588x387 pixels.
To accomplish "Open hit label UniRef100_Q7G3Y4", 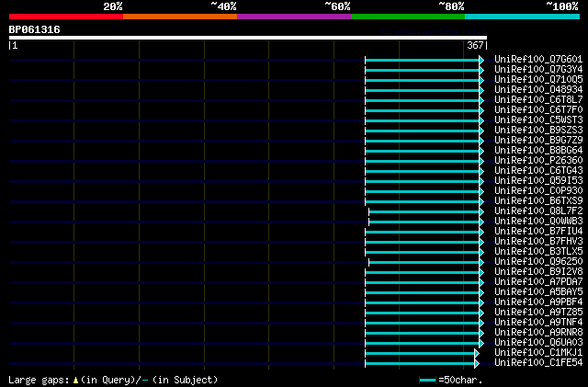I will [x=538, y=69].
